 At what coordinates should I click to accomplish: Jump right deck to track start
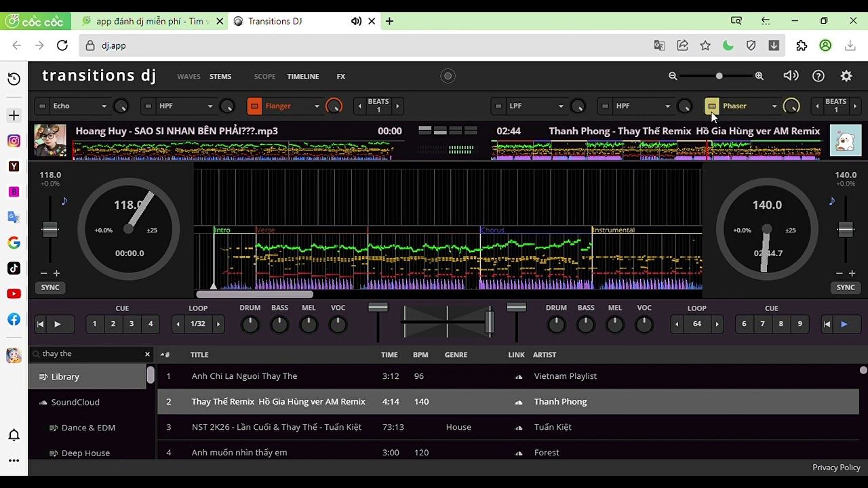coord(827,324)
